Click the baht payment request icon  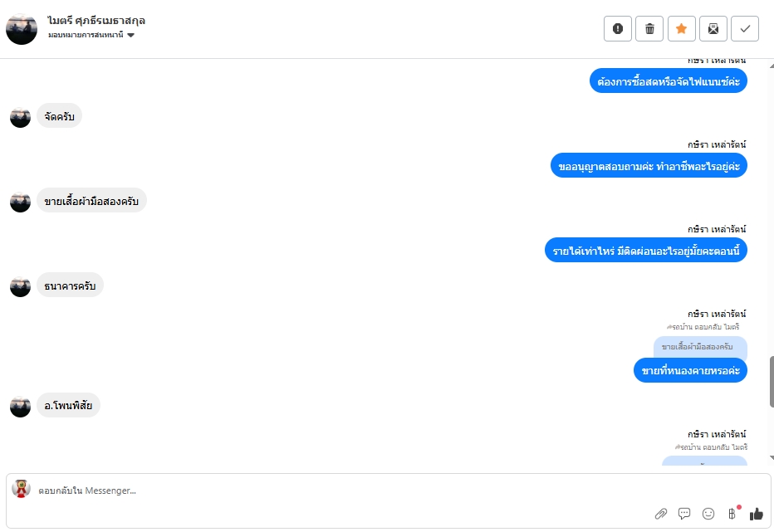[732, 514]
